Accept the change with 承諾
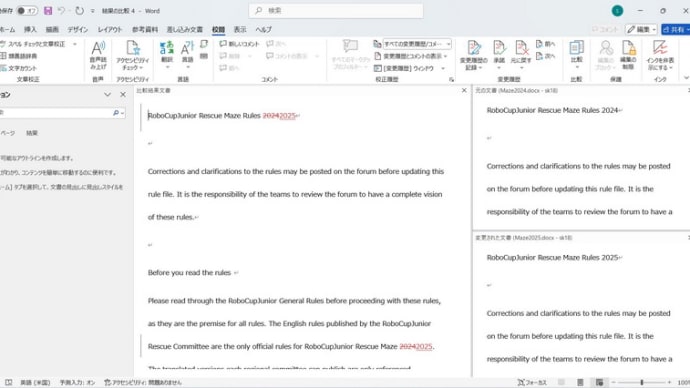 tap(499, 55)
